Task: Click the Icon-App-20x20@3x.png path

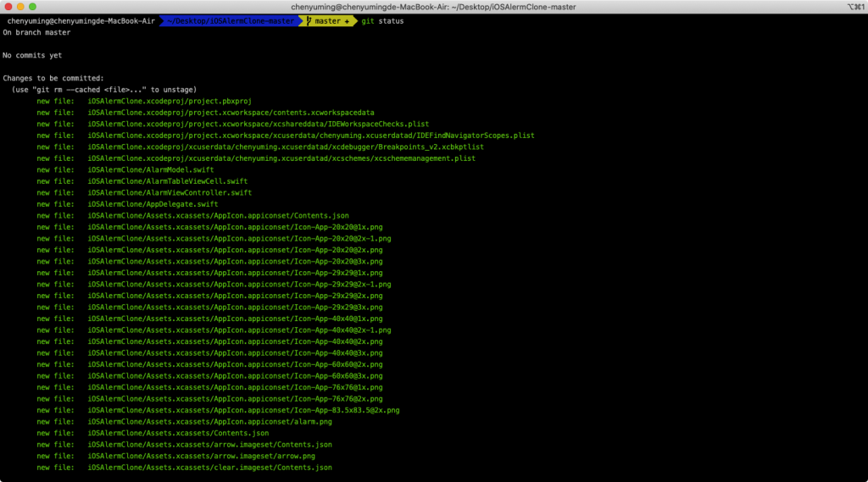Action: click(x=236, y=261)
